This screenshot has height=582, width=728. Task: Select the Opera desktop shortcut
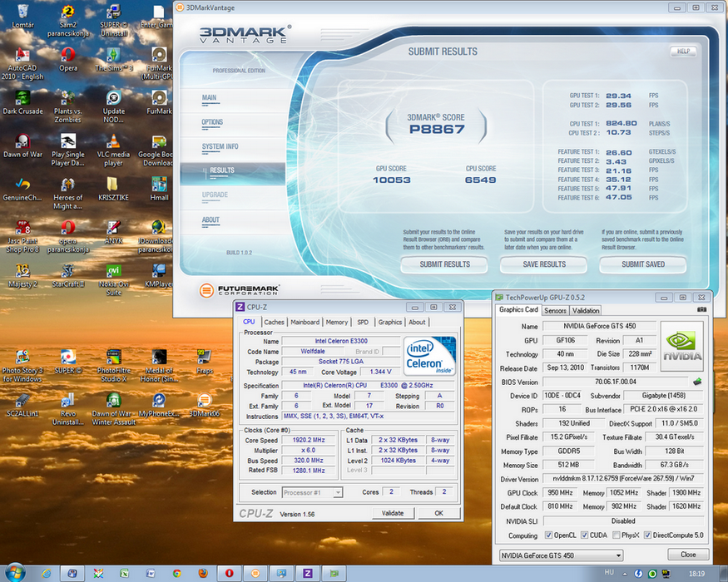point(67,59)
